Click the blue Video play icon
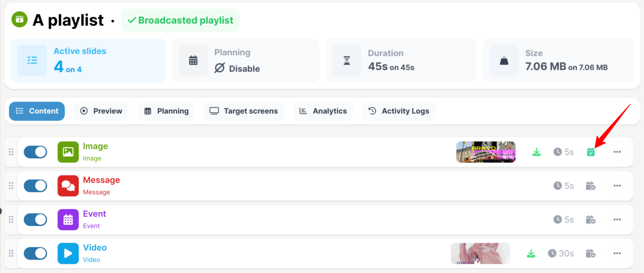The width and height of the screenshot is (644, 273). 68,254
